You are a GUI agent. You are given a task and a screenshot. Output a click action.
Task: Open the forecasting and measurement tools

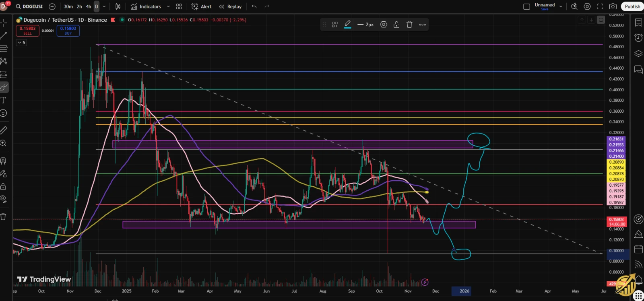click(x=4, y=74)
